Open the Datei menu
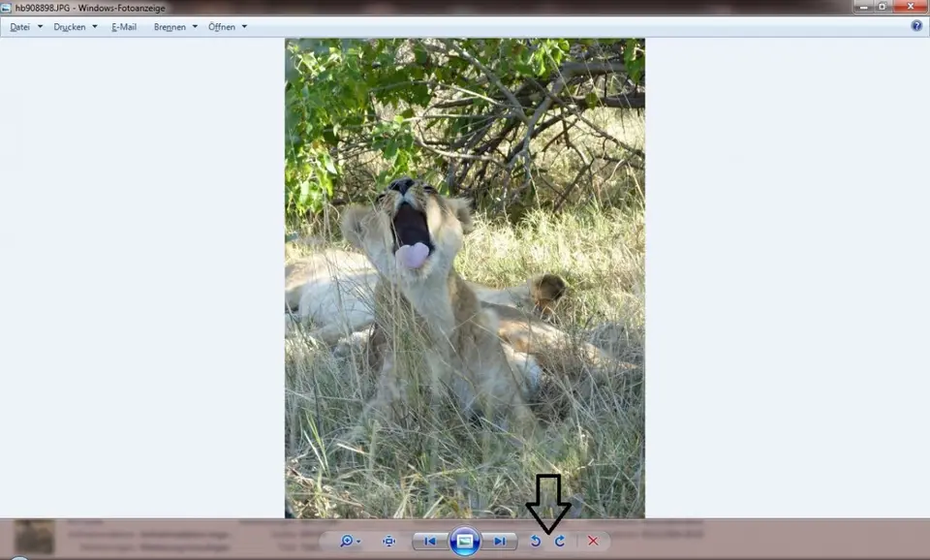Screen dimensions: 930x560 (x=26, y=27)
